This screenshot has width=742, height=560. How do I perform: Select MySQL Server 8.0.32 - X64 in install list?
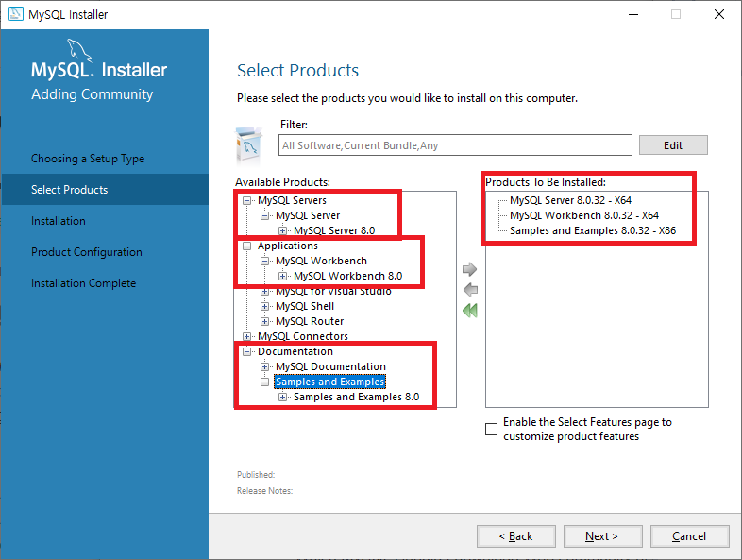tap(570, 201)
